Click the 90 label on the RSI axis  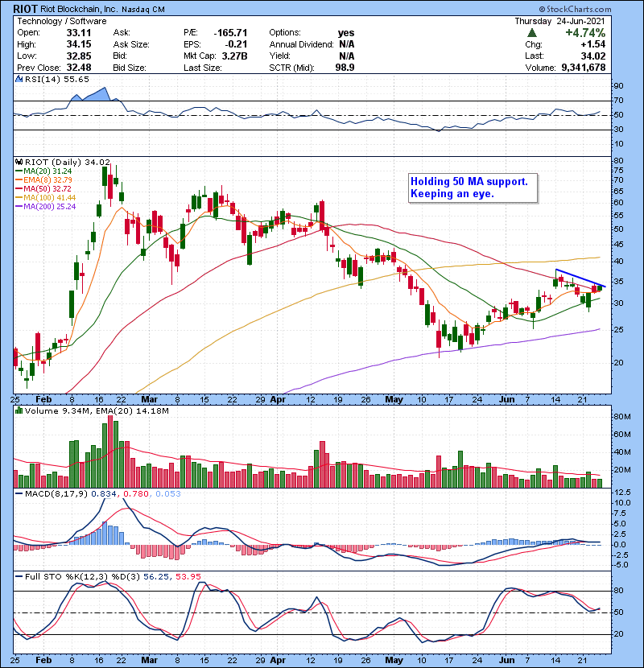click(x=618, y=85)
